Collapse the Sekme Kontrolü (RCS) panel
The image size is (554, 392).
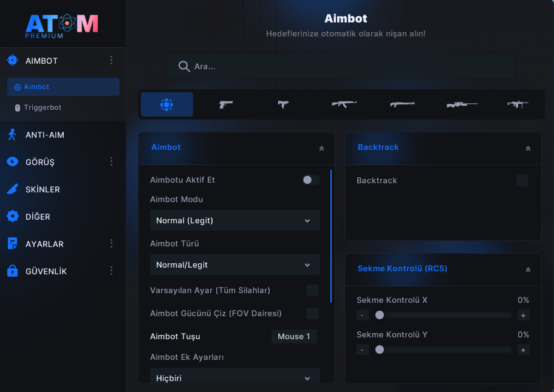click(x=528, y=270)
